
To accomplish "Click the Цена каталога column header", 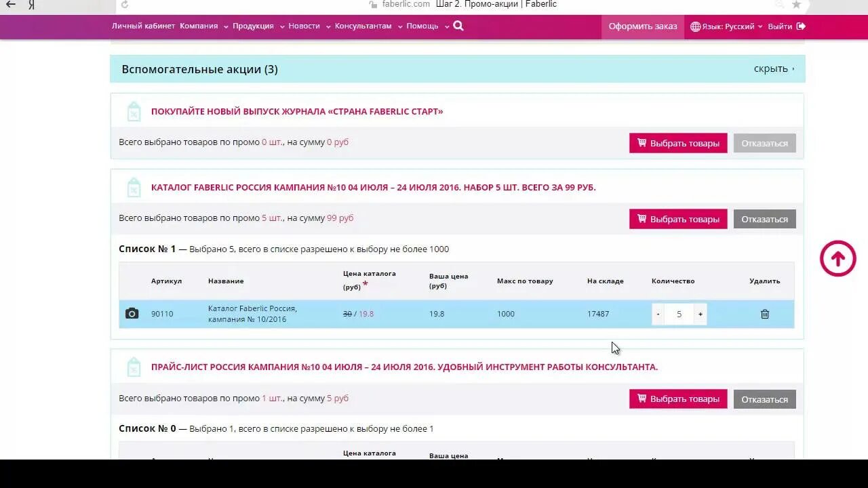I will [369, 280].
